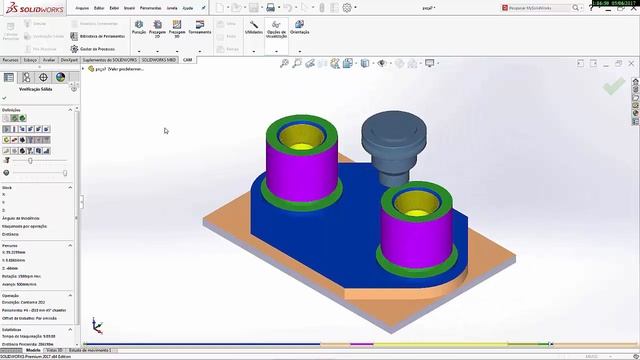This screenshot has width=640, height=360.
Task: Switch to ConfigurationManager crosshair tab
Action: click(43, 77)
